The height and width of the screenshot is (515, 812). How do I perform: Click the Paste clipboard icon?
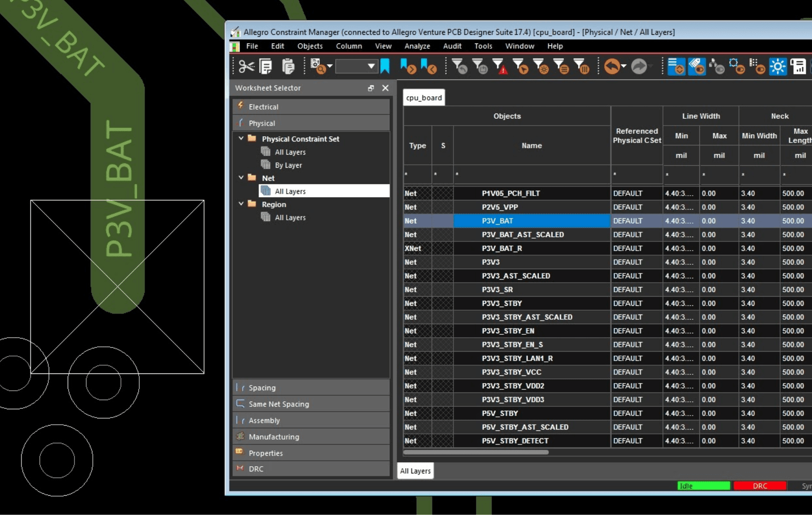(288, 66)
